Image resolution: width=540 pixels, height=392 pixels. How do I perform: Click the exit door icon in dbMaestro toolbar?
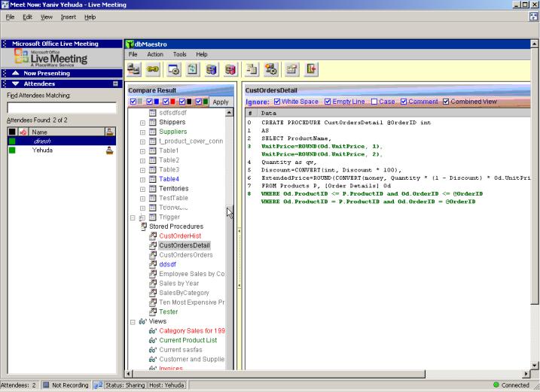point(311,70)
